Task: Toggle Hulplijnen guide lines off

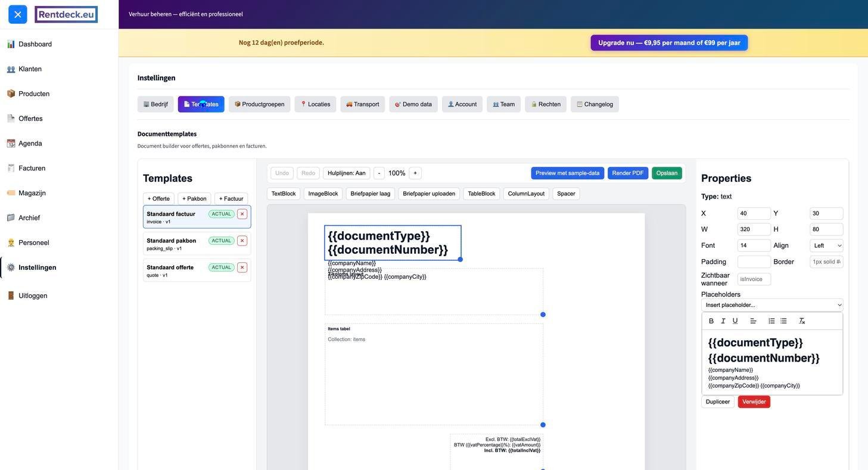Action: [346, 173]
